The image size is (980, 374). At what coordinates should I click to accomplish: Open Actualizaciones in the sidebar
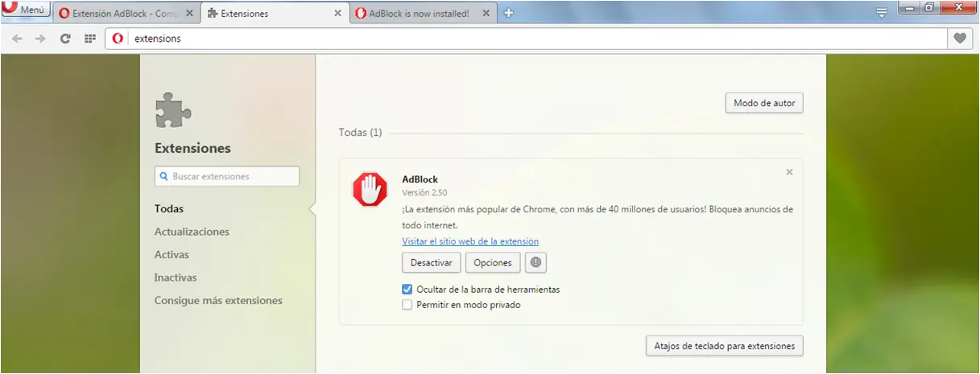pos(192,232)
